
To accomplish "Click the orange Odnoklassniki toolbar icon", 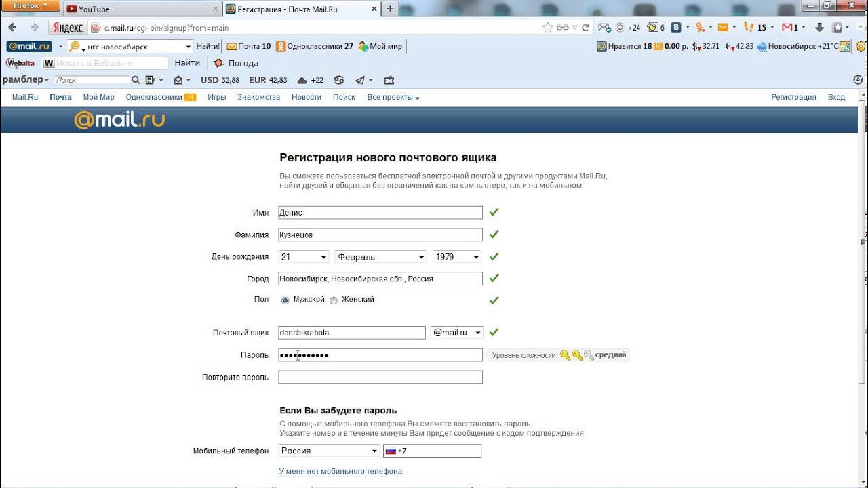I will pyautogui.click(x=701, y=28).
